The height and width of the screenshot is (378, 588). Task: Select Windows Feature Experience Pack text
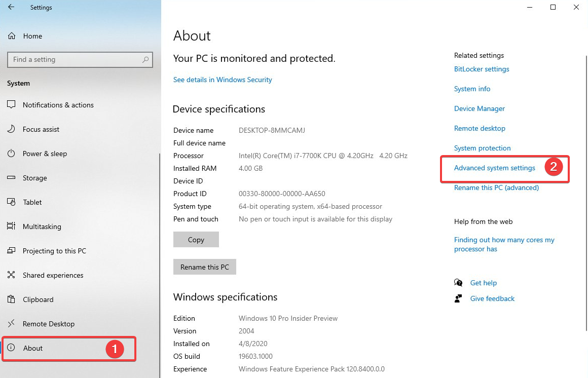[x=312, y=369]
